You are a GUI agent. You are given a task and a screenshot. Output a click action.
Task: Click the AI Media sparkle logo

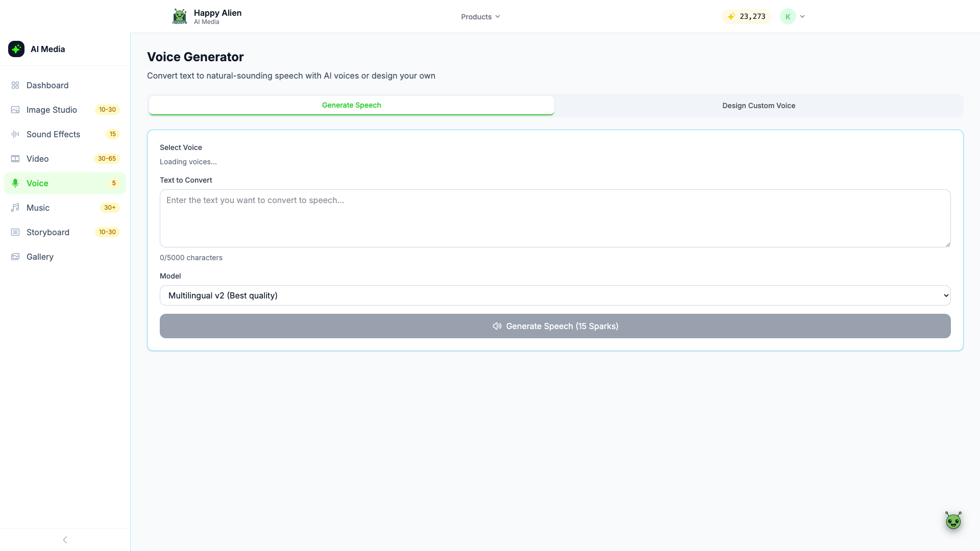[16, 49]
